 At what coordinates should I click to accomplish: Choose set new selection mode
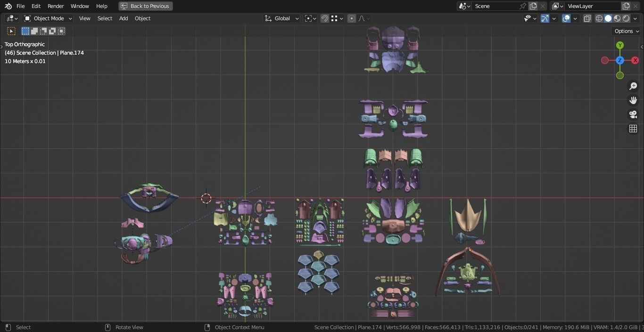pyautogui.click(x=25, y=31)
